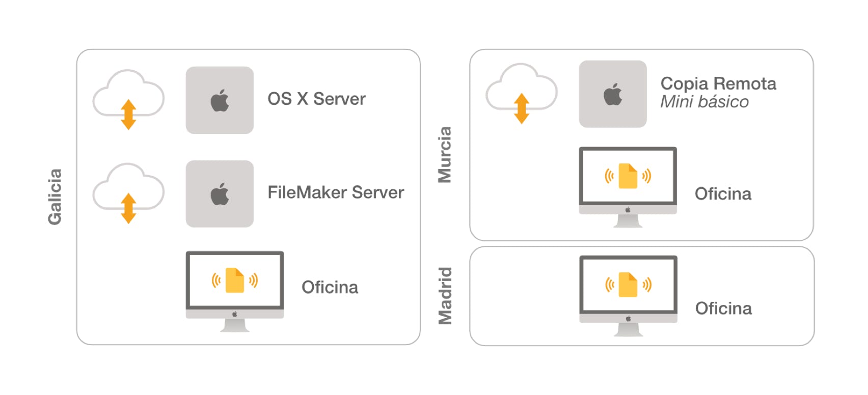
Task: Click the iMac icon in the Madrid panel
Action: (628, 295)
